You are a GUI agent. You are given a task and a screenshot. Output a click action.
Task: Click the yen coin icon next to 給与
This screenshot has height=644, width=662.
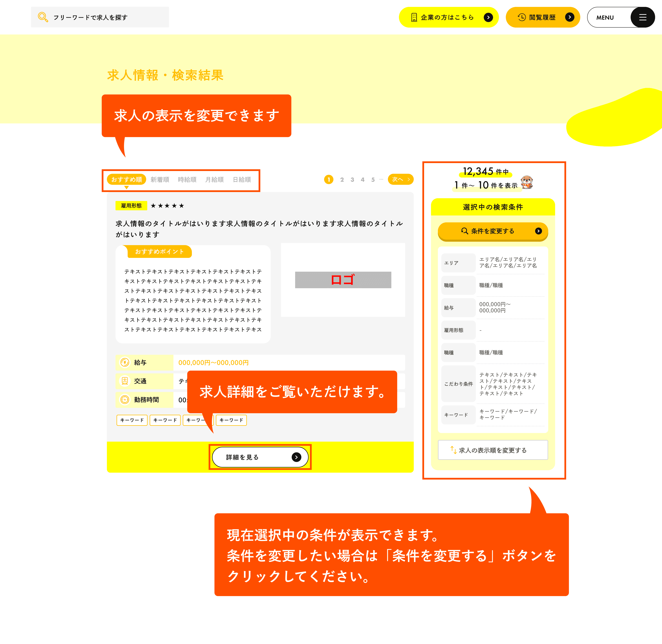[x=125, y=362]
